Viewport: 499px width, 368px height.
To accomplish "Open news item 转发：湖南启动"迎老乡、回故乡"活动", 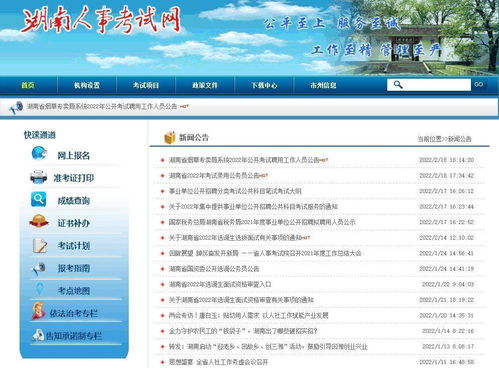I will tap(268, 347).
